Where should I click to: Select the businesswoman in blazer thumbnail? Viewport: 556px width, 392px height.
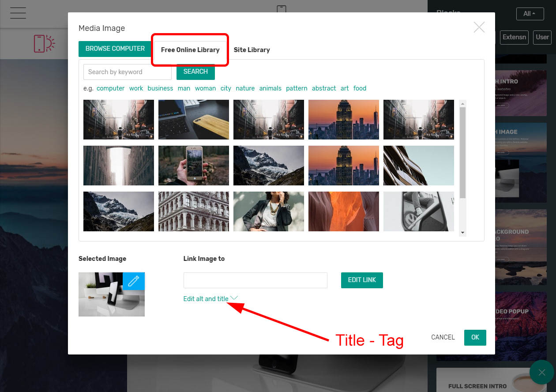[269, 211]
